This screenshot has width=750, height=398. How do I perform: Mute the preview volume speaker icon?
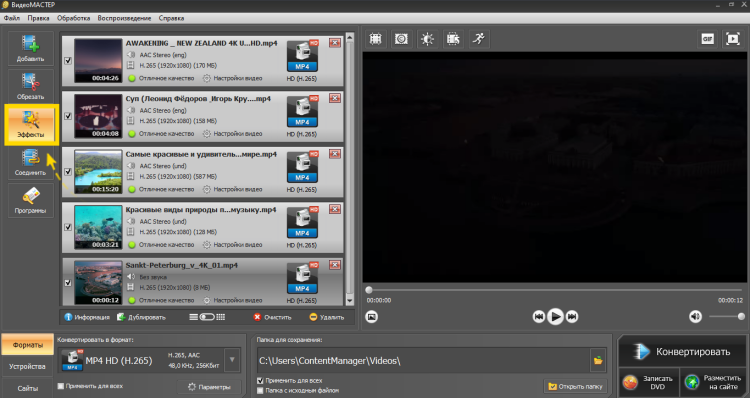pyautogui.click(x=695, y=317)
